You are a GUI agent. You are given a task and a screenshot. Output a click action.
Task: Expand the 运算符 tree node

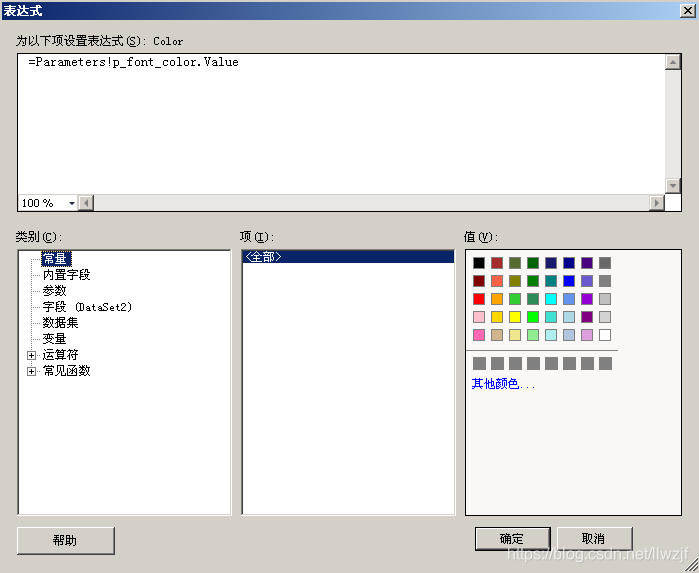pyautogui.click(x=31, y=355)
